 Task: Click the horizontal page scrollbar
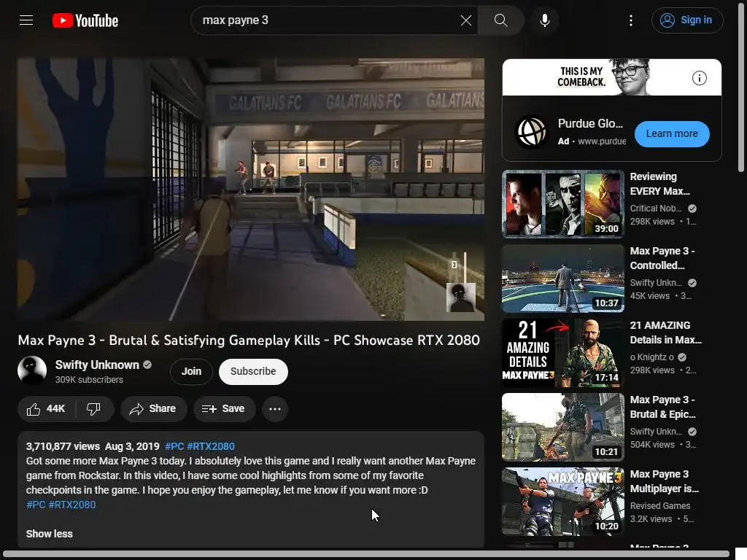pyautogui.click(x=366, y=555)
